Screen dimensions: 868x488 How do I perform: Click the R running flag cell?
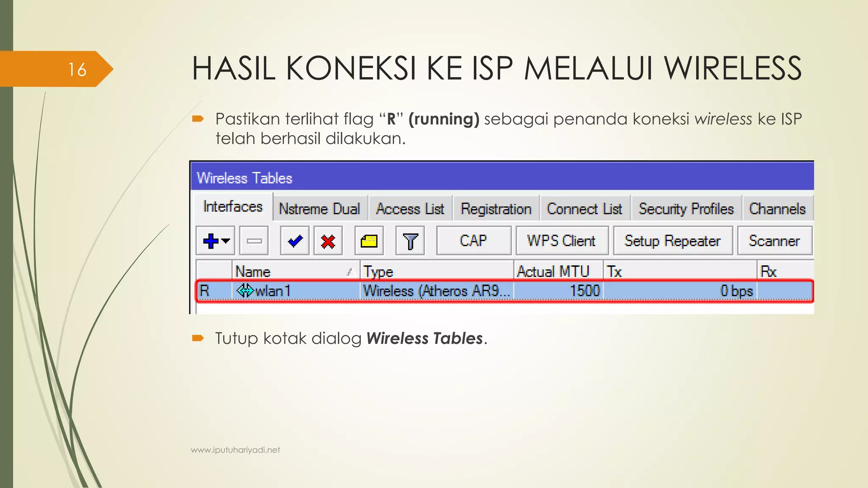[214, 291]
